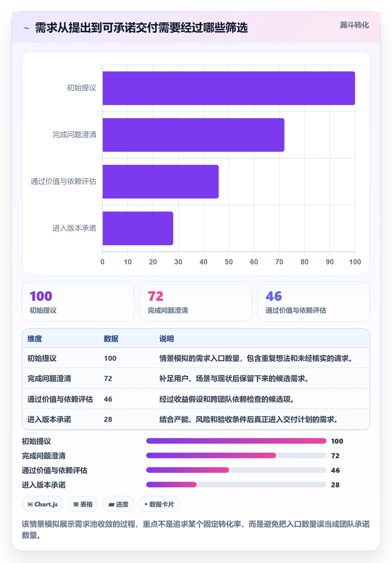This screenshot has width=392, height=563.
Task: Click the 进入版本承诺 chart bar
Action: (138, 228)
